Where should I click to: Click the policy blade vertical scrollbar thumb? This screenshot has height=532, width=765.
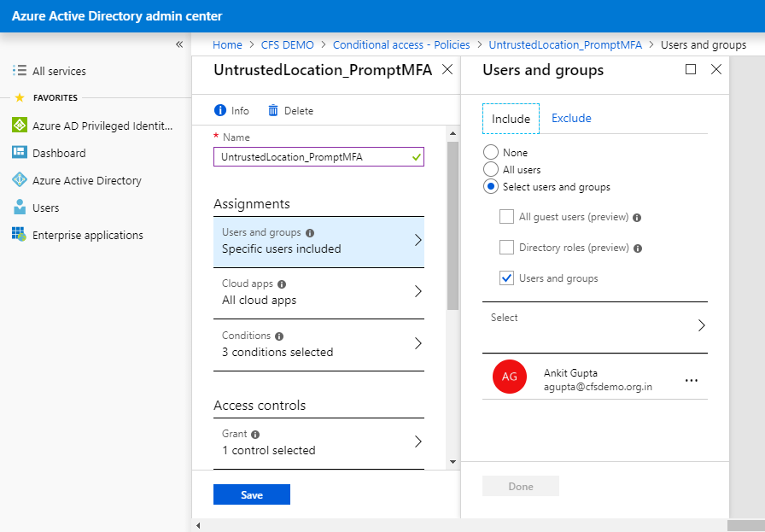click(453, 225)
